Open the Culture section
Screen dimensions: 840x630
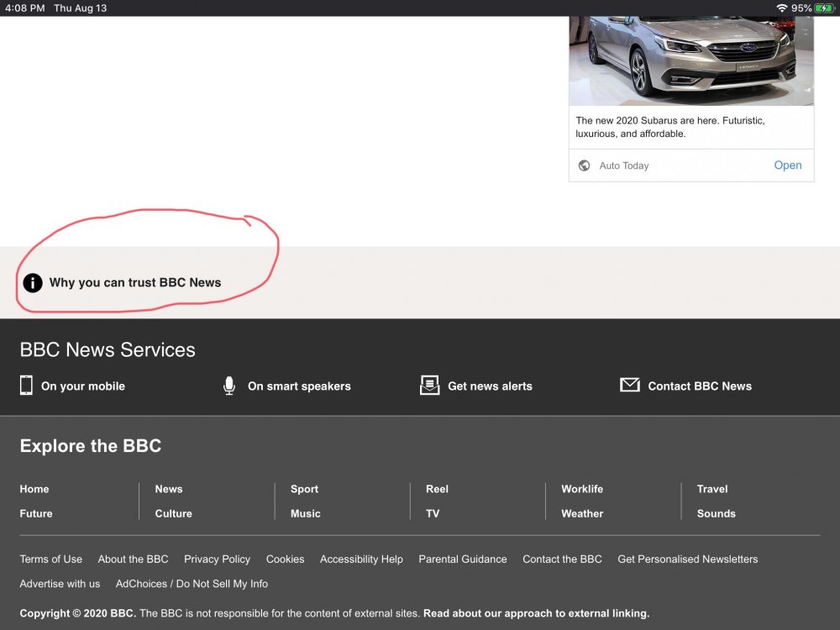[x=174, y=514]
